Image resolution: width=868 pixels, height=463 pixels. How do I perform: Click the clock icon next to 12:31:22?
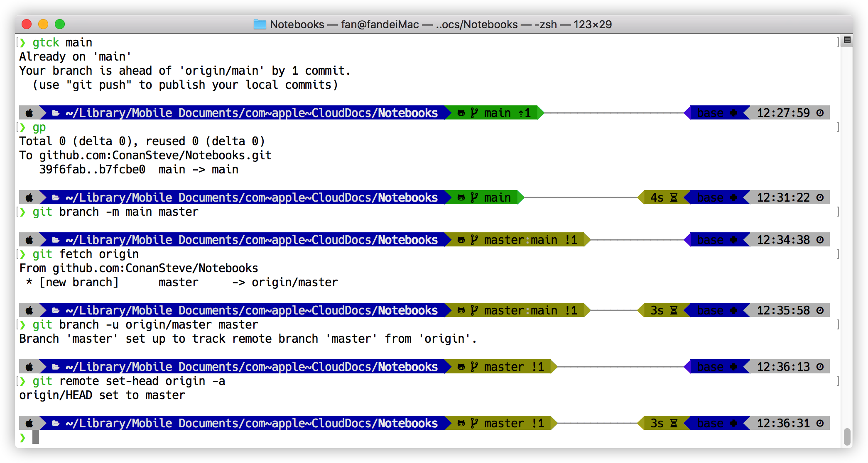coord(820,197)
